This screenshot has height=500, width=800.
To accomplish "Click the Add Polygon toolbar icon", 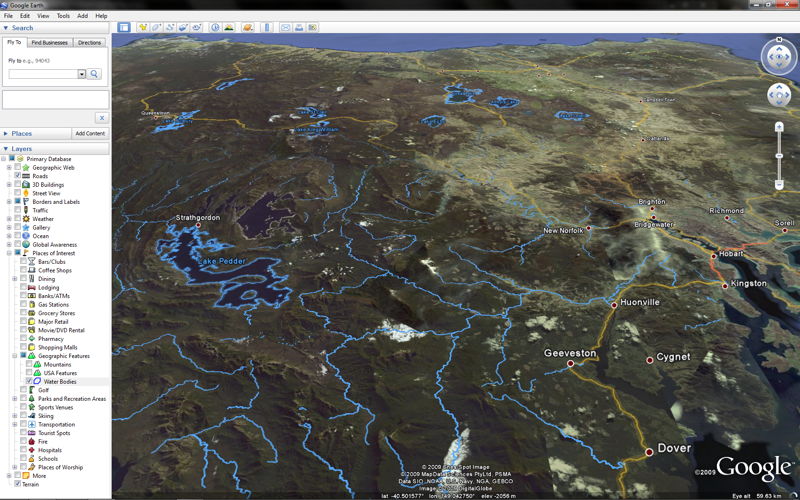I will coord(156,27).
